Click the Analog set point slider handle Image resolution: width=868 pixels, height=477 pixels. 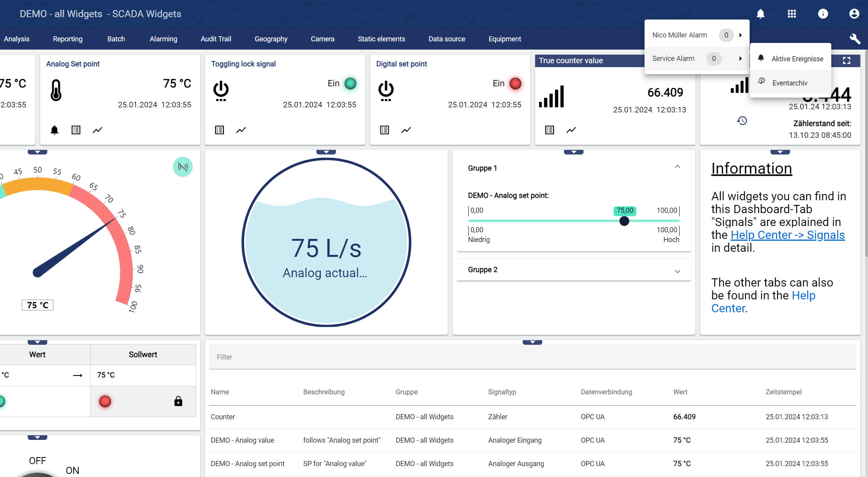tap(624, 221)
